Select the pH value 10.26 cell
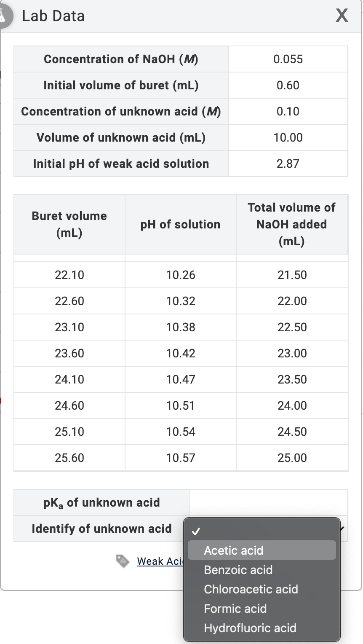The width and height of the screenshot is (363, 644). [x=180, y=275]
